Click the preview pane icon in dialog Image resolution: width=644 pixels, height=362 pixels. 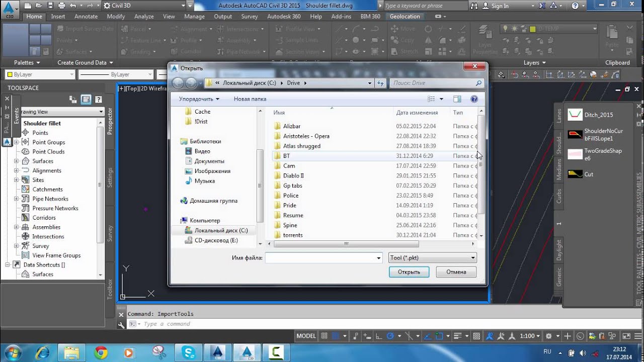(457, 99)
